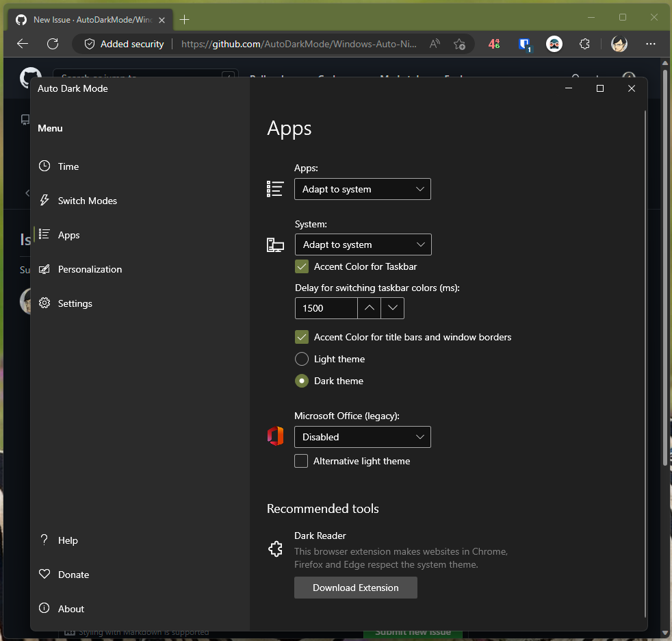
Task: Click the Settings gear icon
Action: coord(44,303)
